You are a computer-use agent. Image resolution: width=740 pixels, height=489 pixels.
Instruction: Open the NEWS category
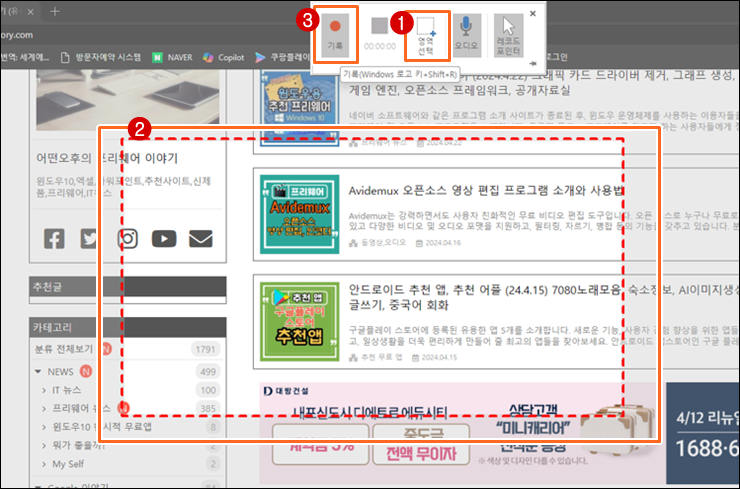pos(60,372)
